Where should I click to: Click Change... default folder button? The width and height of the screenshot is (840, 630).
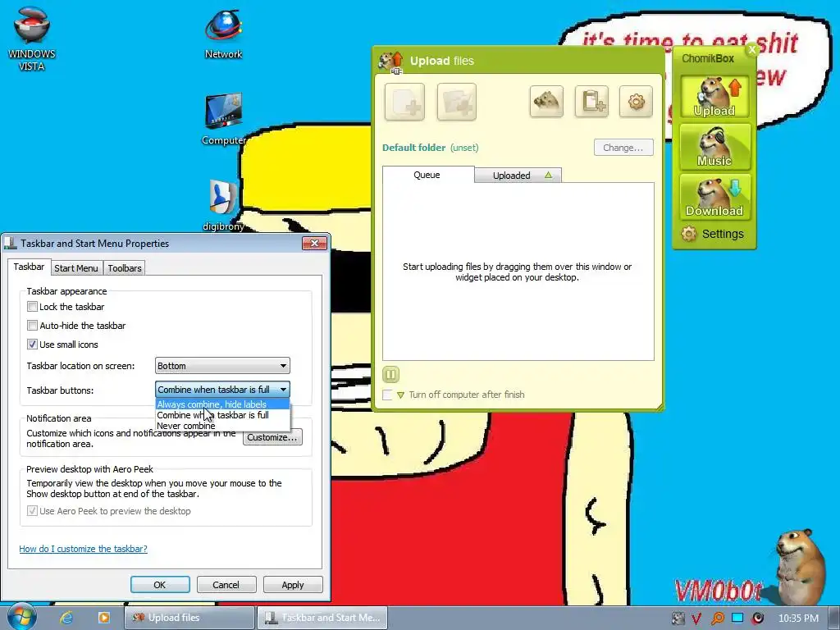pos(623,148)
